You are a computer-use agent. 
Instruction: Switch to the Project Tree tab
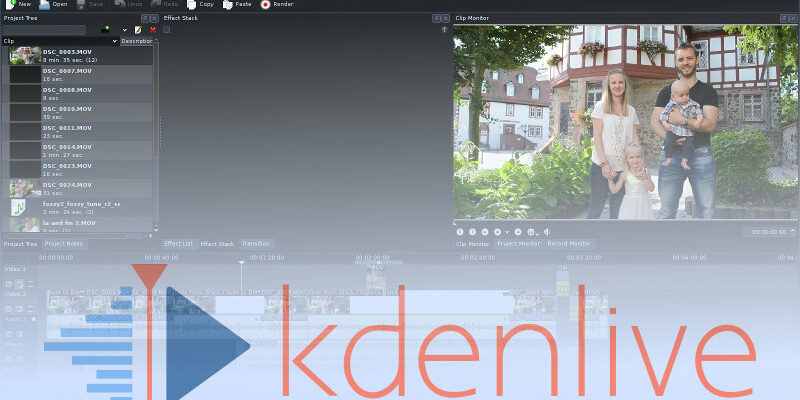[x=21, y=244]
